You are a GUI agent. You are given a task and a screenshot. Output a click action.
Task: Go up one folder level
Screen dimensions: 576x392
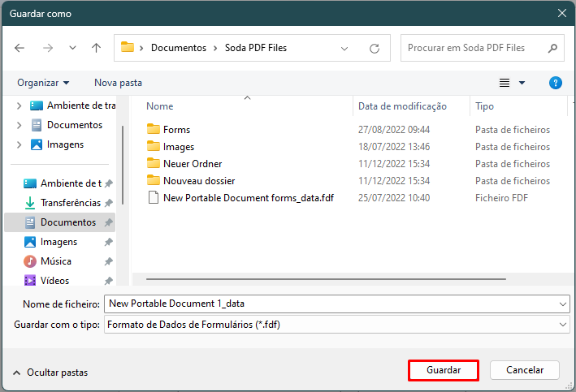pos(96,48)
